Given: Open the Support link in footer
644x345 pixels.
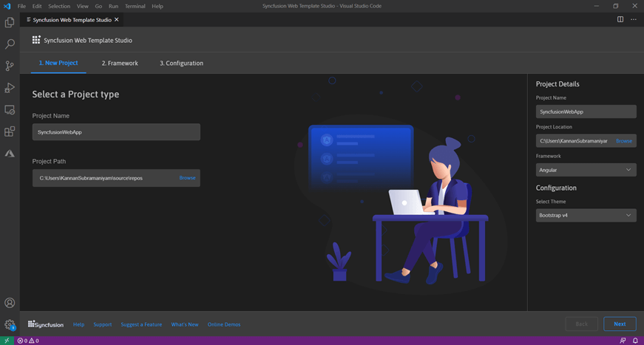Looking at the screenshot, I should point(102,324).
